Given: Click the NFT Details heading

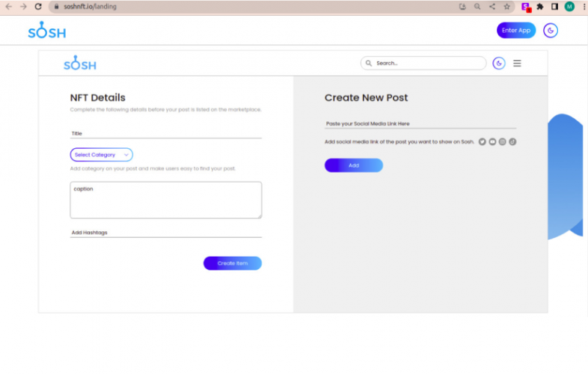Looking at the screenshot, I should (97, 97).
